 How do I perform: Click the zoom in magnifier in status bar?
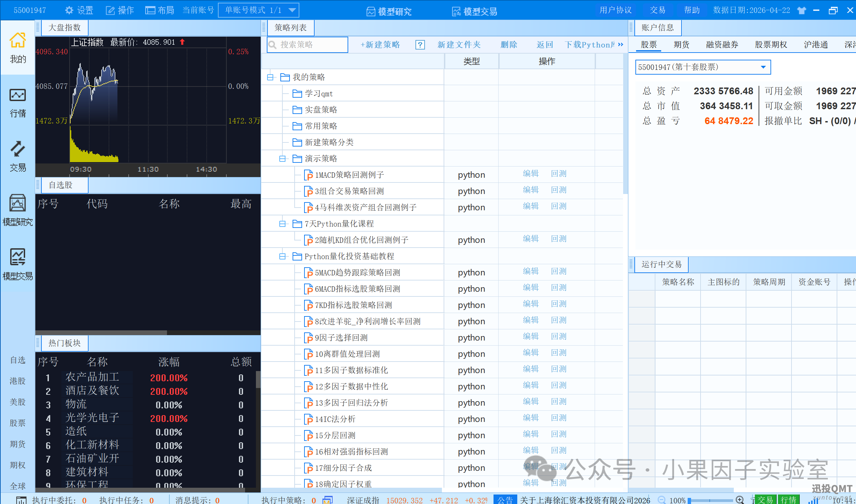[740, 500]
